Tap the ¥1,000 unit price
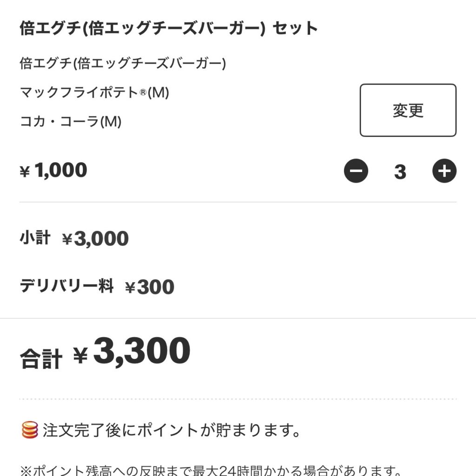Screen dimensions: 476x476 [x=53, y=171]
